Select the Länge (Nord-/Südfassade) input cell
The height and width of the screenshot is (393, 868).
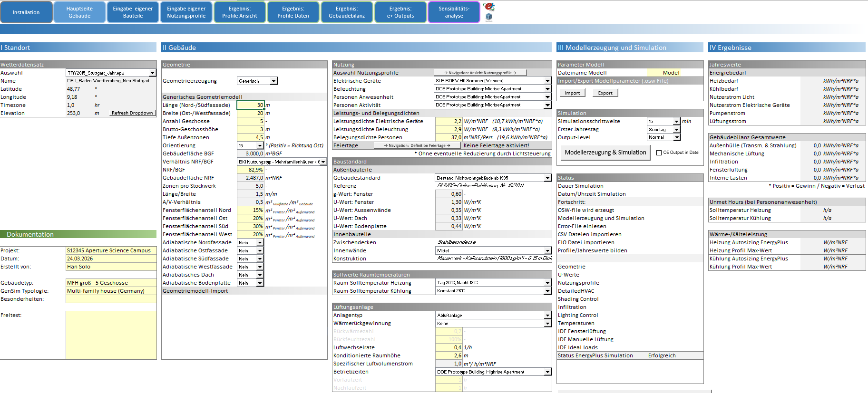pos(250,105)
